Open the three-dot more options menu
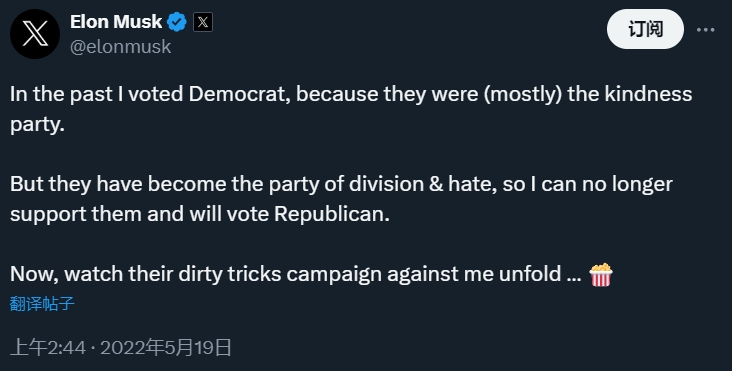This screenshot has width=732, height=371. coord(705,29)
